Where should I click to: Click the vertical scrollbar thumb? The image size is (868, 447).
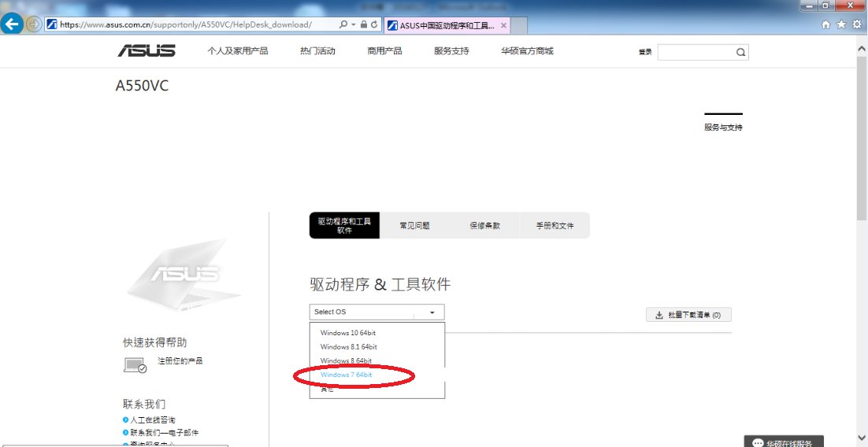[862, 139]
